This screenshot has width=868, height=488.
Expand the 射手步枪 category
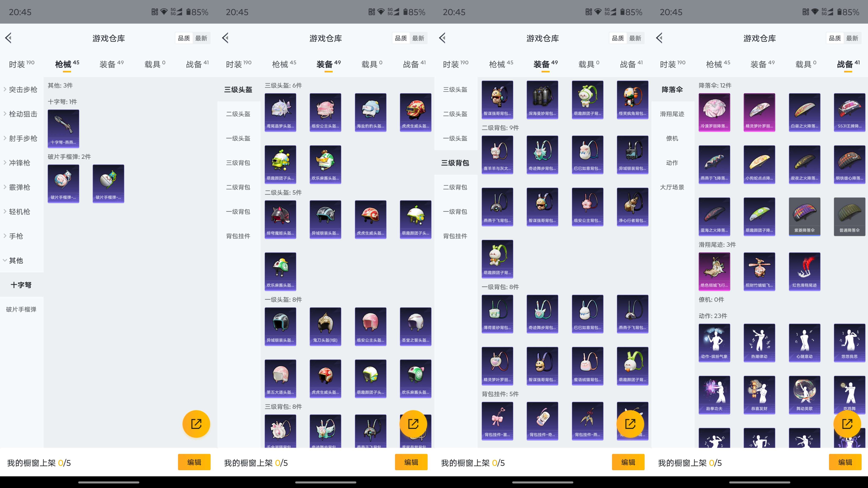[22, 139]
